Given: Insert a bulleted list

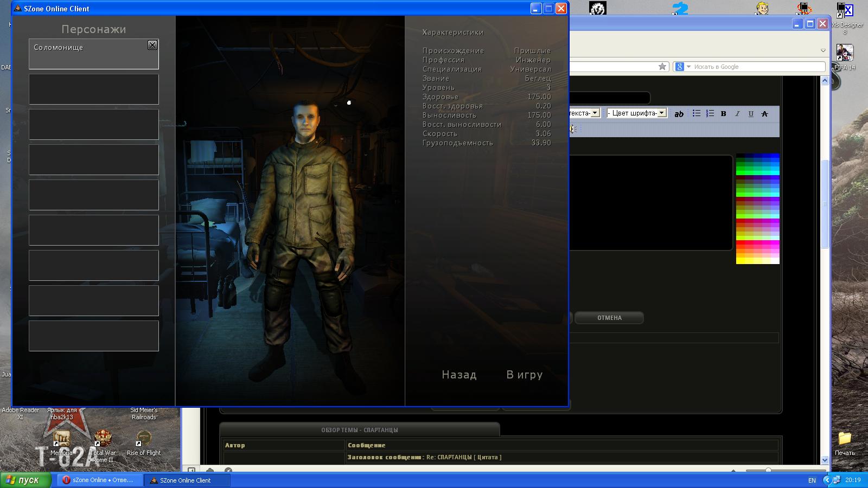Looking at the screenshot, I should coord(696,113).
